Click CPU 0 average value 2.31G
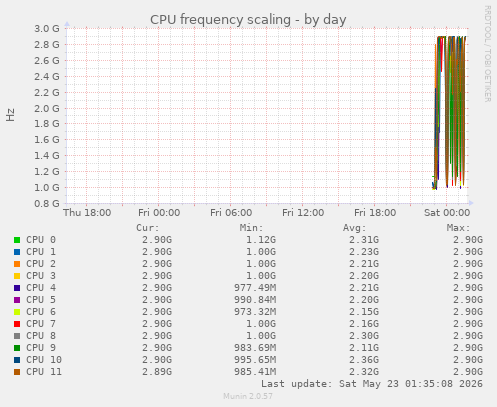Image resolution: width=497 pixels, height=407 pixels. coord(364,240)
